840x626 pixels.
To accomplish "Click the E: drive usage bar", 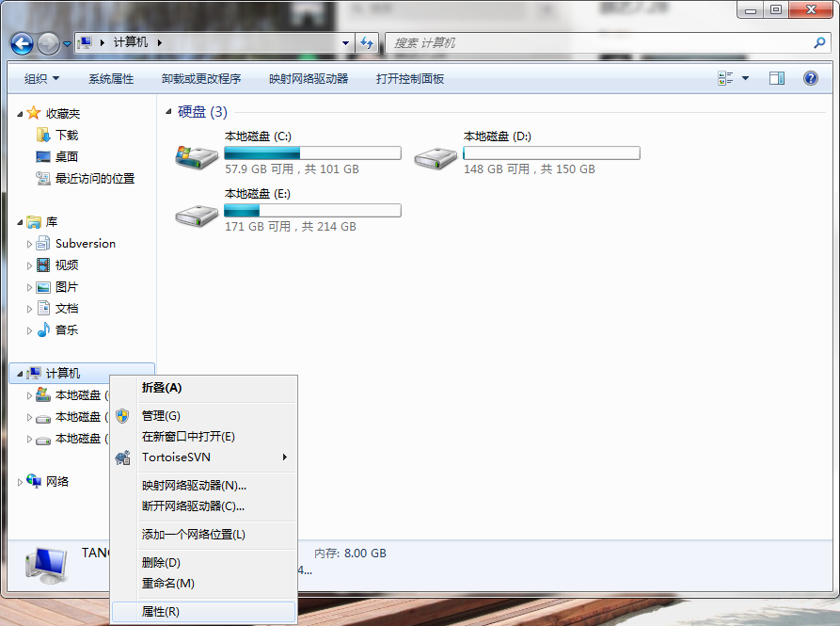I will [312, 210].
